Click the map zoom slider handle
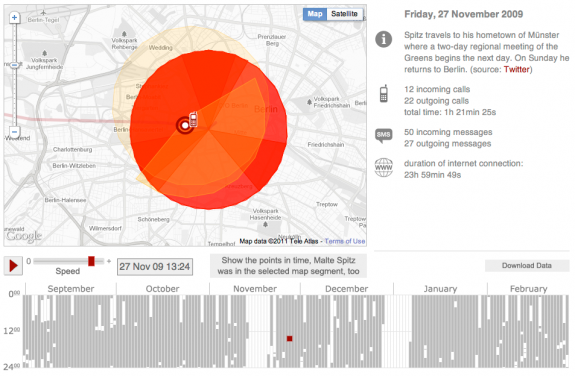The width and height of the screenshot is (575, 376). pyautogui.click(x=14, y=65)
